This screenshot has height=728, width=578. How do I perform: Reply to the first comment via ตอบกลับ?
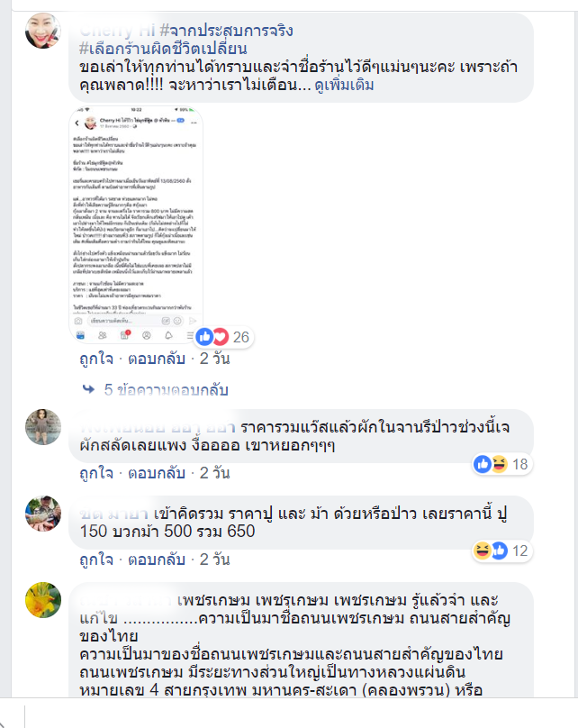coord(157,359)
